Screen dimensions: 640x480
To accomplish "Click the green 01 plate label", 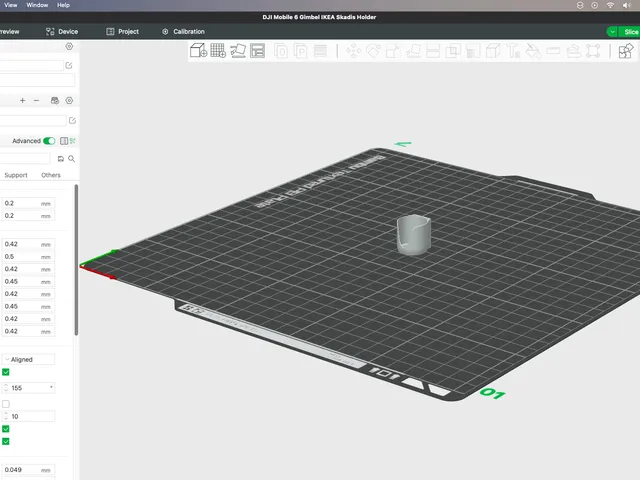I will pos(493,393).
